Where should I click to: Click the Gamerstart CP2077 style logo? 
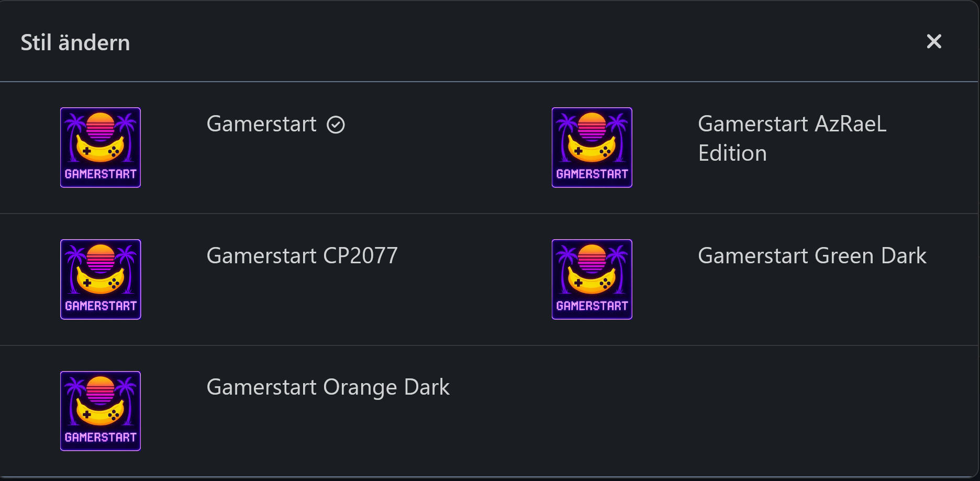click(x=101, y=279)
